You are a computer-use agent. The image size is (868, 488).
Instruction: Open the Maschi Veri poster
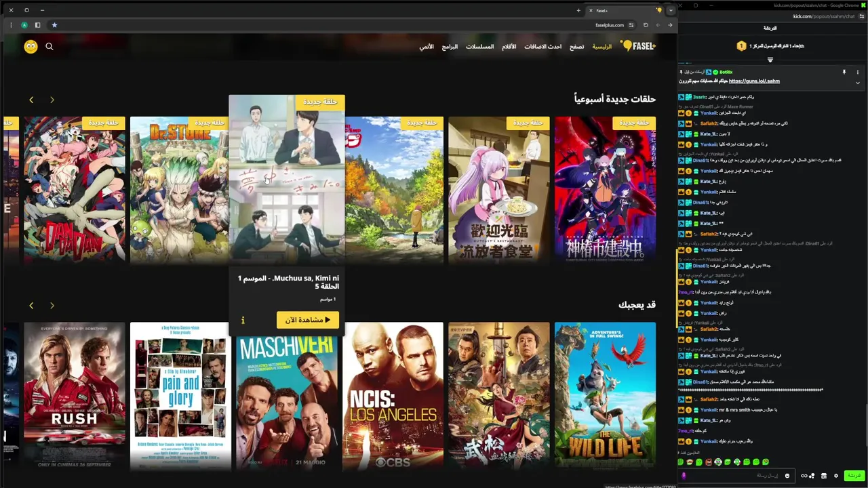pos(287,400)
